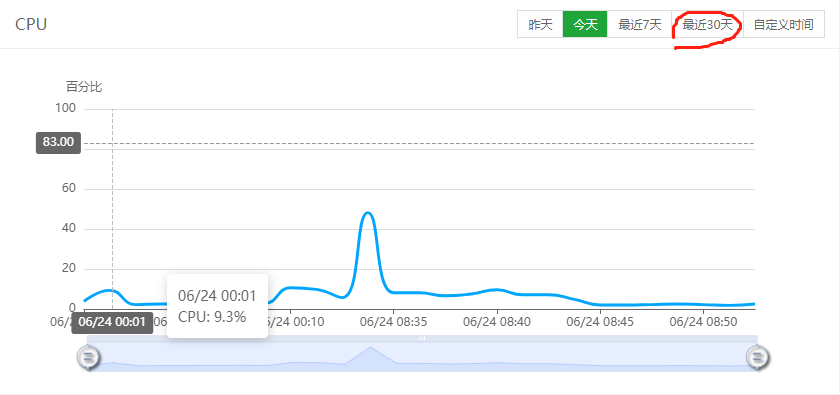Switch to 最近7天 range

[640, 24]
